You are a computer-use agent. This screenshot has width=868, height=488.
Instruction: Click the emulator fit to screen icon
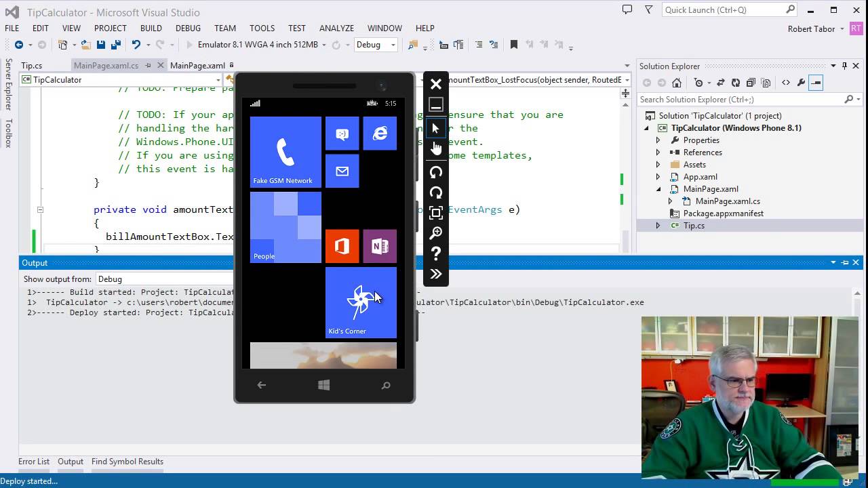pos(436,213)
